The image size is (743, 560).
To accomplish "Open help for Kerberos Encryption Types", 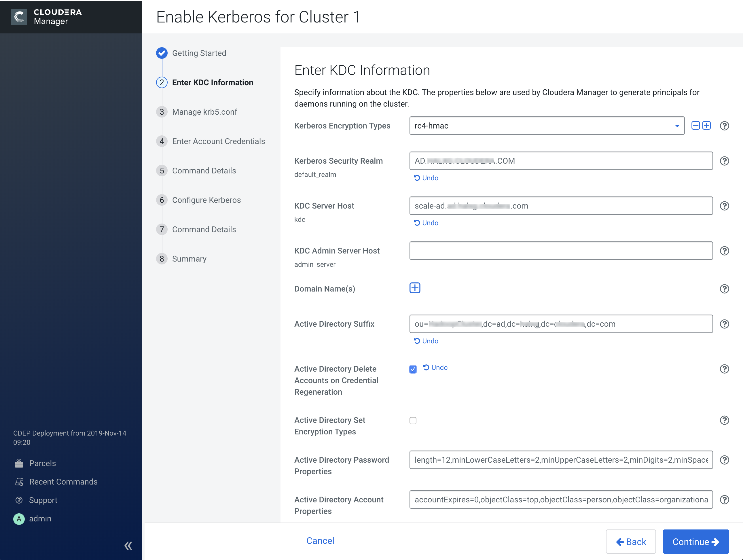I will point(724,126).
